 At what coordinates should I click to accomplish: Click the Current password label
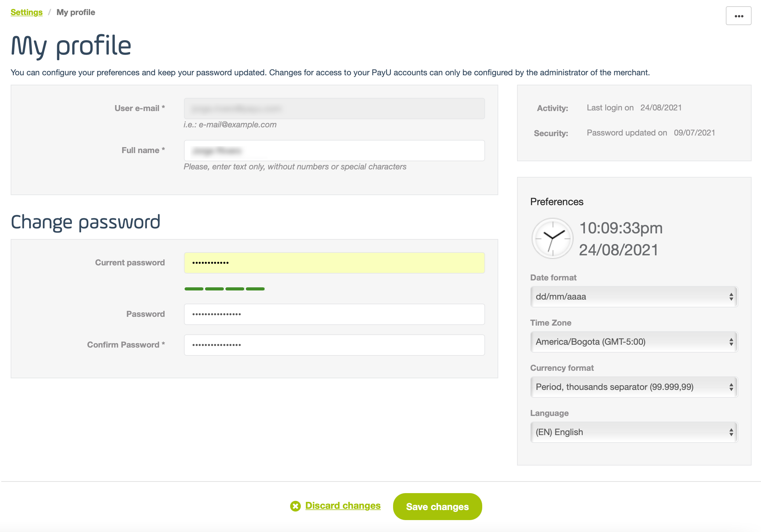tap(130, 263)
